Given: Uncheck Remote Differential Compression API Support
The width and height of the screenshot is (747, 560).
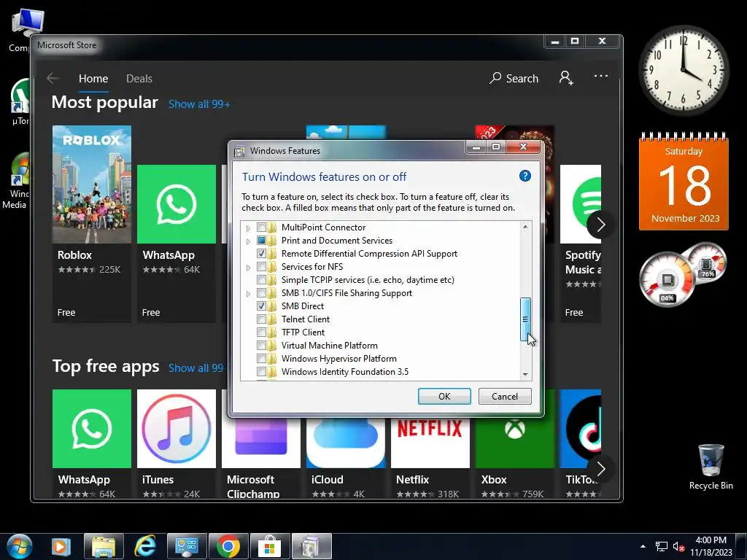Looking at the screenshot, I should point(261,254).
